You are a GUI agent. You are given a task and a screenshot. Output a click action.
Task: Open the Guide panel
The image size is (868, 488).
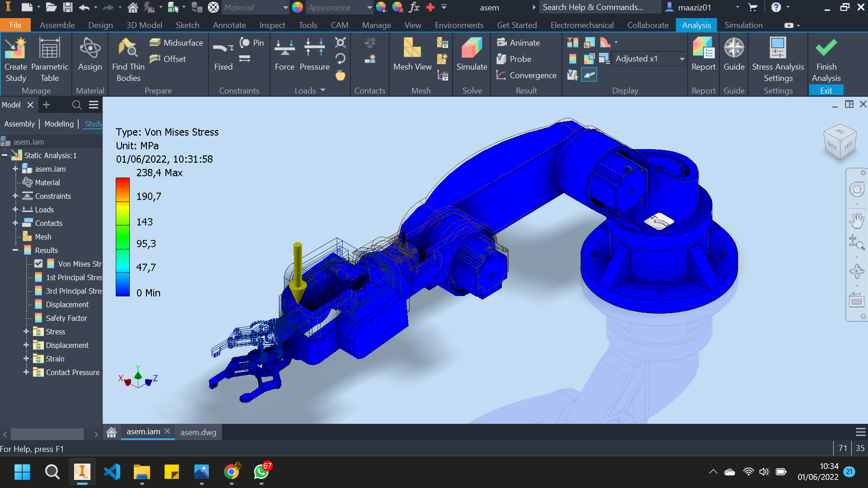pyautogui.click(x=734, y=54)
